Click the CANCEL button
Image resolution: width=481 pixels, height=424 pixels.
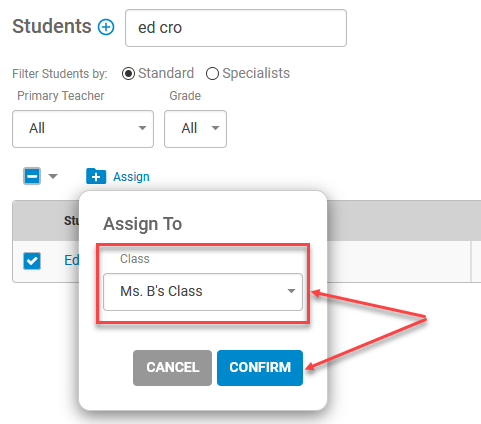point(172,368)
